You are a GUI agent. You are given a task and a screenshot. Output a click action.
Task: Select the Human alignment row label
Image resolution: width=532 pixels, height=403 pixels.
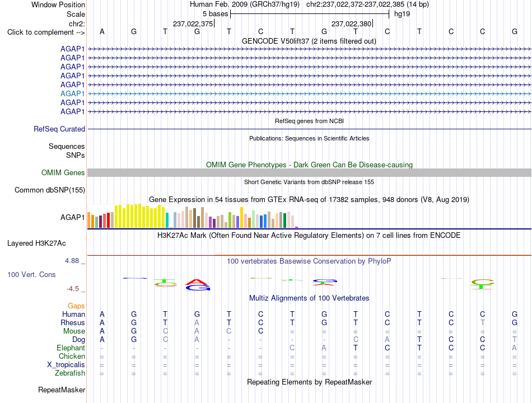pos(73,315)
